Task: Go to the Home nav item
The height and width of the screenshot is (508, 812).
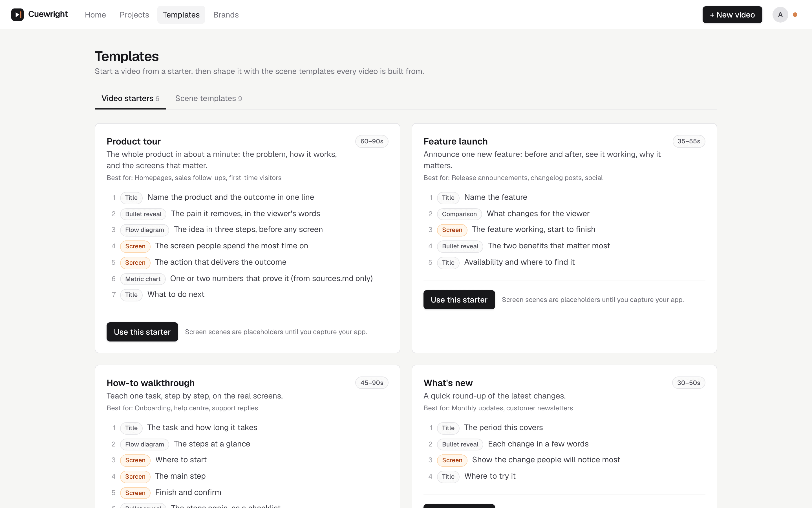Action: (x=95, y=15)
